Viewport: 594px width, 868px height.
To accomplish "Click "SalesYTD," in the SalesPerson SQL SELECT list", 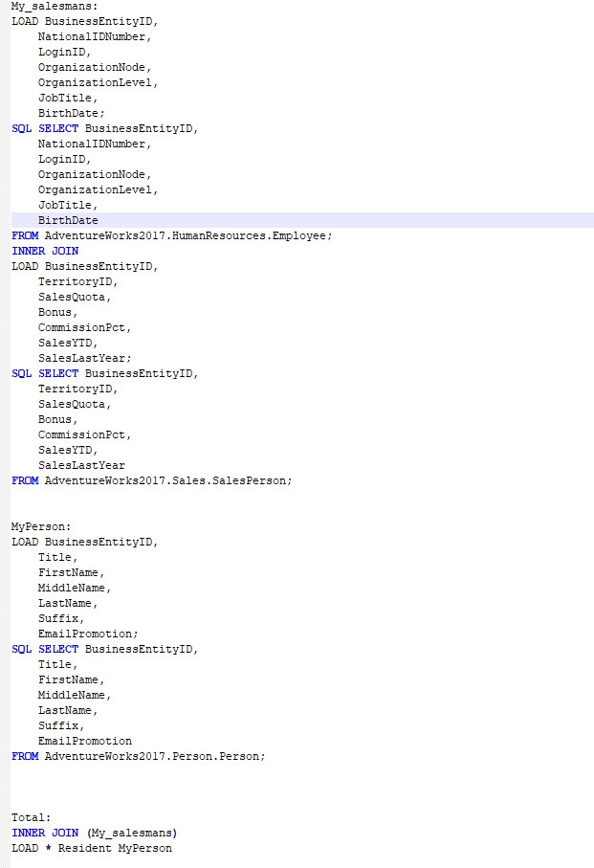I will (x=68, y=451).
